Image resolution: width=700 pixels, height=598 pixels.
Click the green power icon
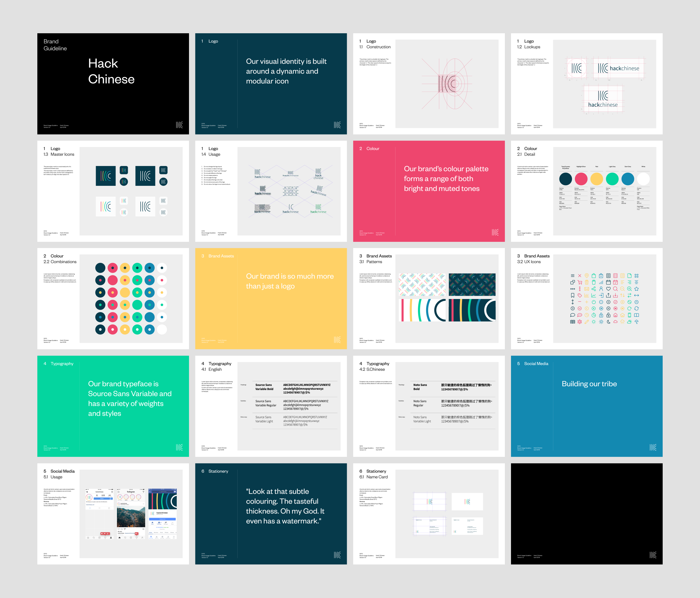point(594,302)
